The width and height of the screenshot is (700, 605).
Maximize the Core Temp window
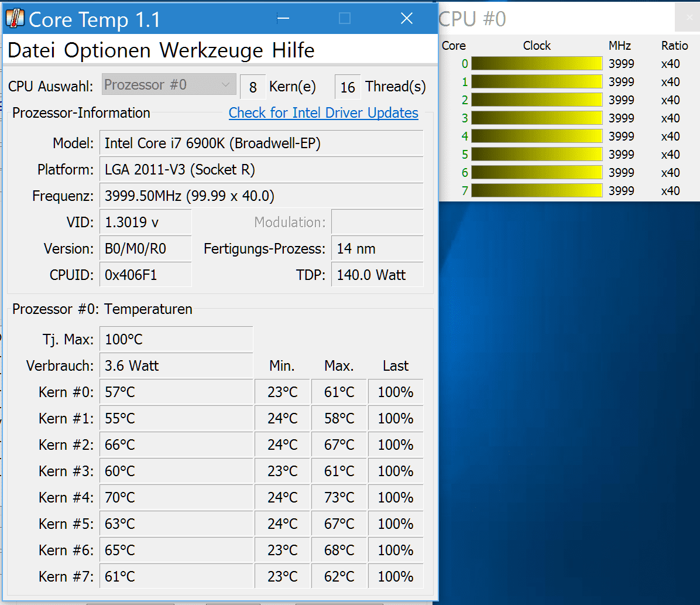(345, 19)
